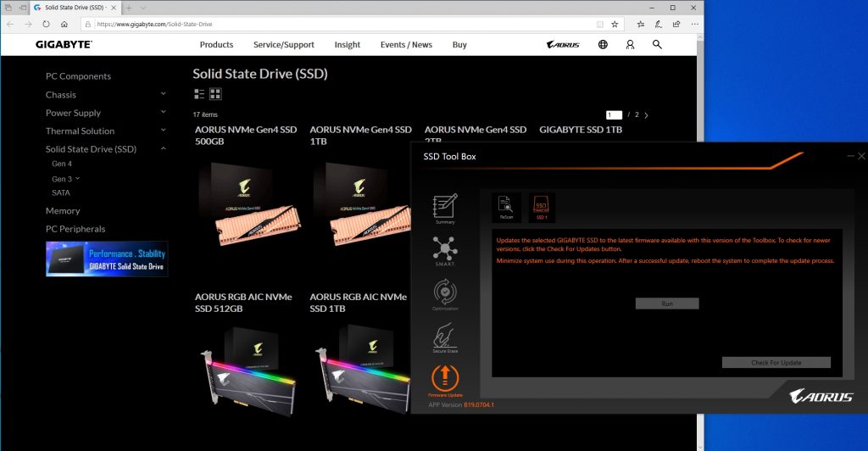Viewport: 868px width, 451px height.
Task: Click the Check For Update button
Action: (x=776, y=363)
